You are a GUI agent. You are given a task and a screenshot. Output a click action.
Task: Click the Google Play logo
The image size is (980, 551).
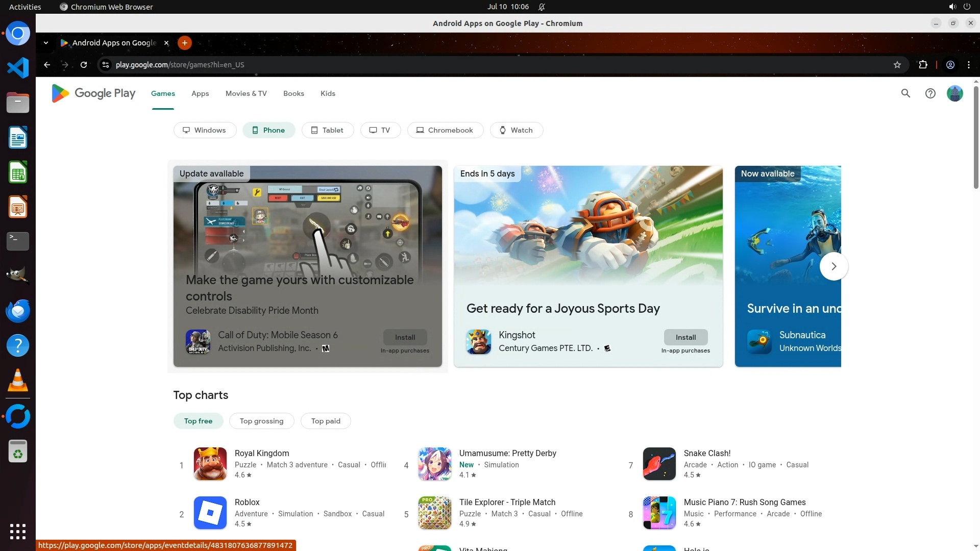93,93
